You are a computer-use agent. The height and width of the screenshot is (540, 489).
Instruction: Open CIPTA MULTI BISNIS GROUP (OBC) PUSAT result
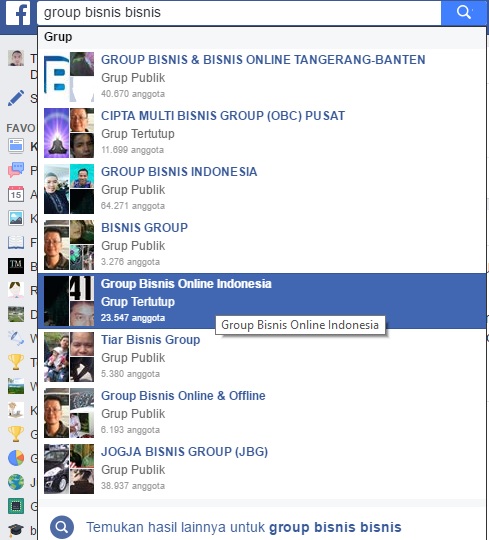pyautogui.click(x=262, y=133)
